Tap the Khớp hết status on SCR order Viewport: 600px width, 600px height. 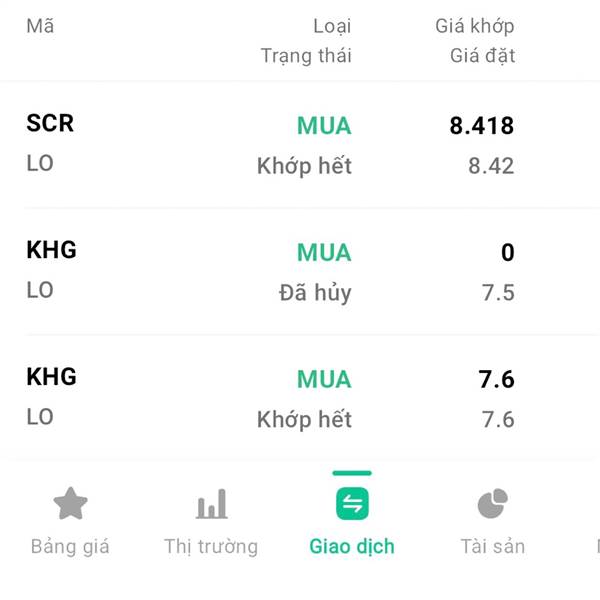click(305, 166)
